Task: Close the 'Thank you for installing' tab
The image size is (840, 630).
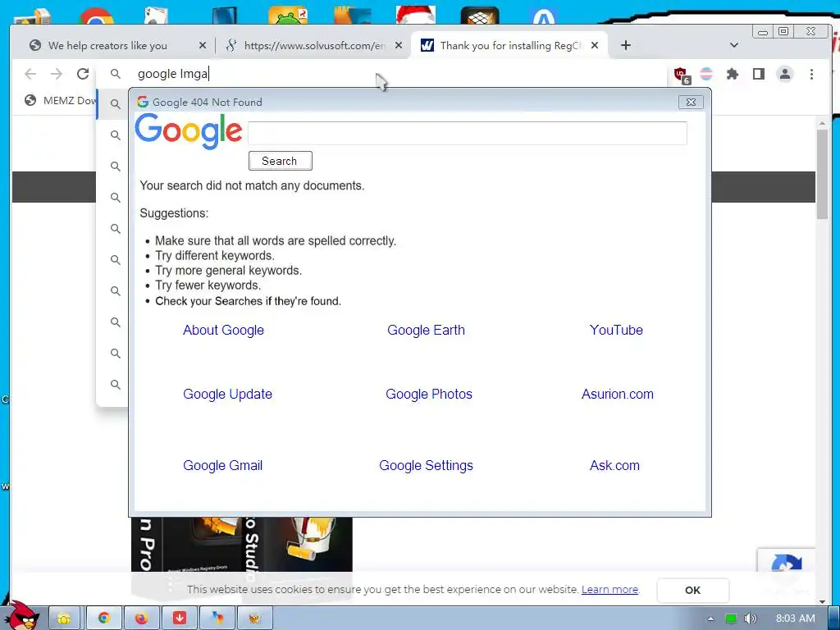Action: (x=595, y=46)
